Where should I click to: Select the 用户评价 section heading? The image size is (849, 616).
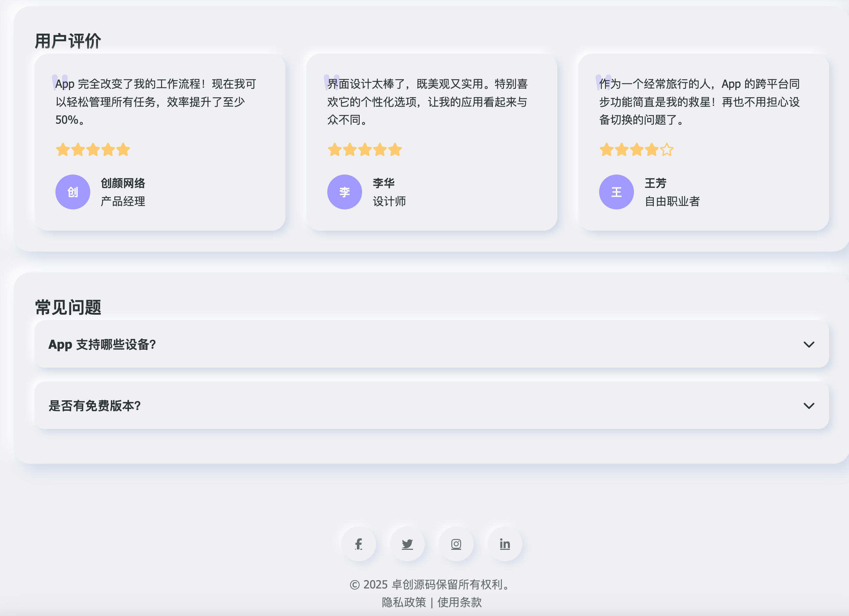[67, 39]
